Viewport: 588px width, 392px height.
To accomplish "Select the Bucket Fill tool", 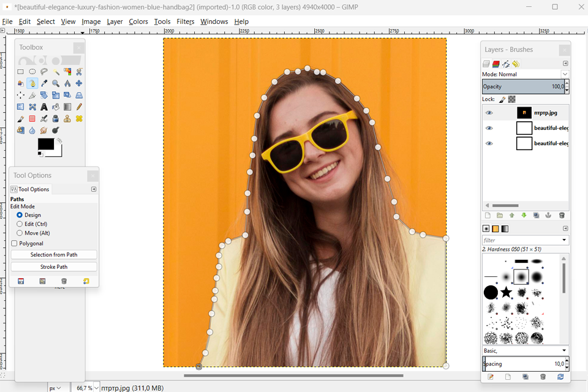I will pos(56,107).
